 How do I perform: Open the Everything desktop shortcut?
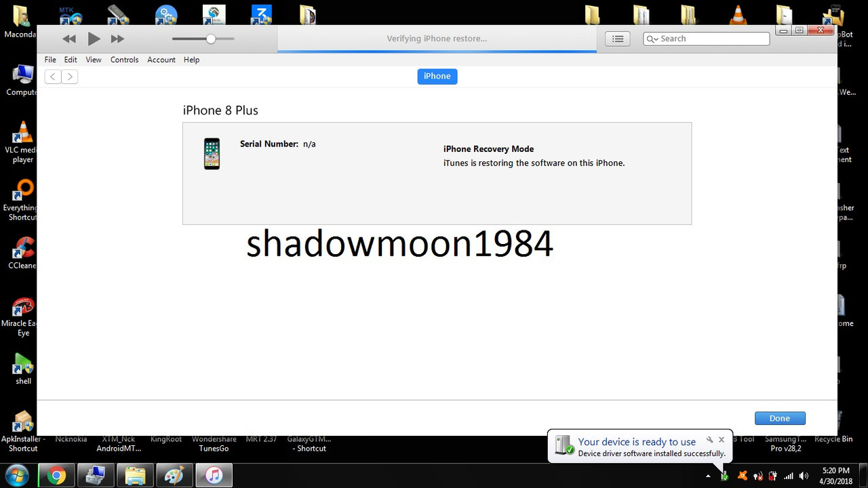point(23,200)
